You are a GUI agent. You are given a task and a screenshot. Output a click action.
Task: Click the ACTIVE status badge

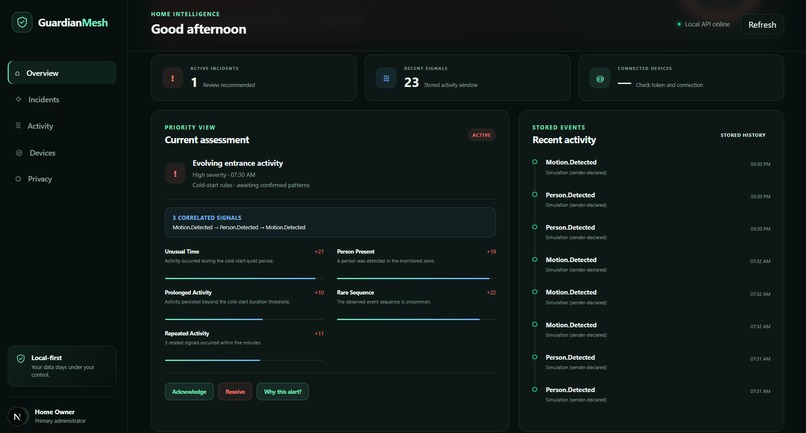[x=482, y=135]
